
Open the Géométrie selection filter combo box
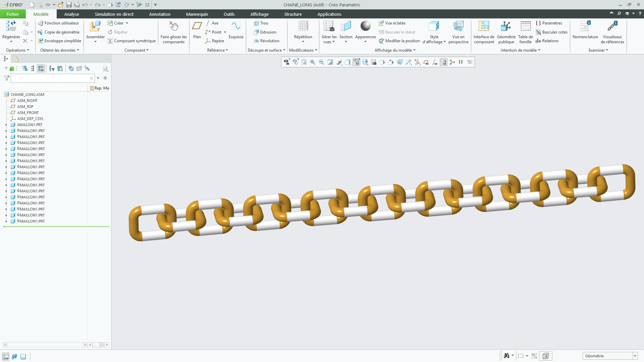[609, 356]
